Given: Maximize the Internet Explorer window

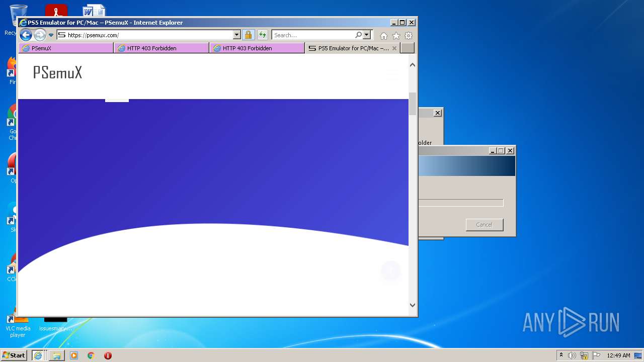Looking at the screenshot, I should (x=403, y=23).
